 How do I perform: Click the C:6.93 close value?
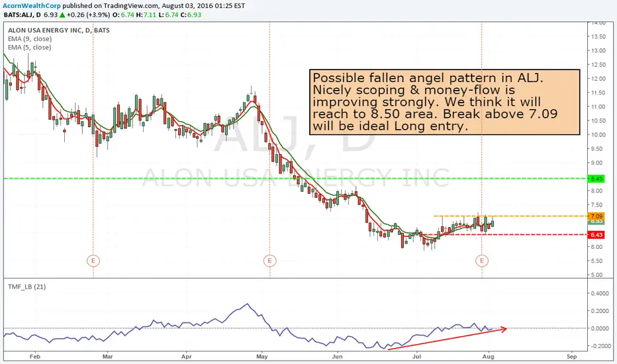point(191,15)
